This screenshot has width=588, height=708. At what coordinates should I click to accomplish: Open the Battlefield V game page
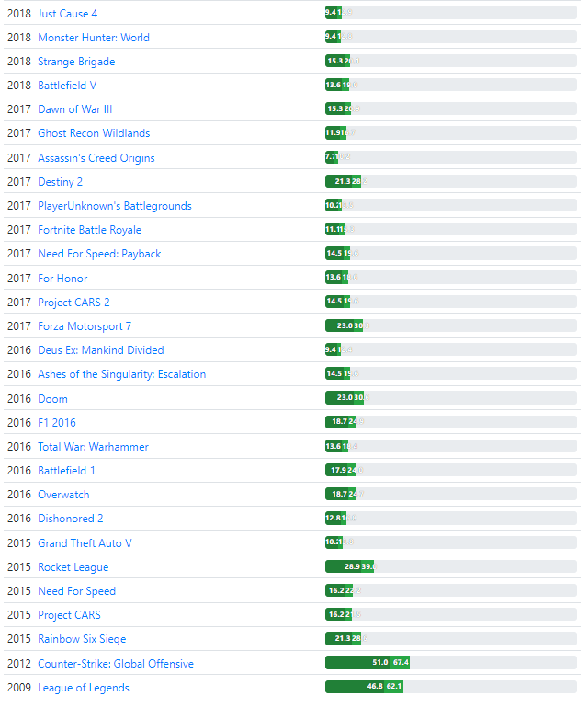(67, 86)
